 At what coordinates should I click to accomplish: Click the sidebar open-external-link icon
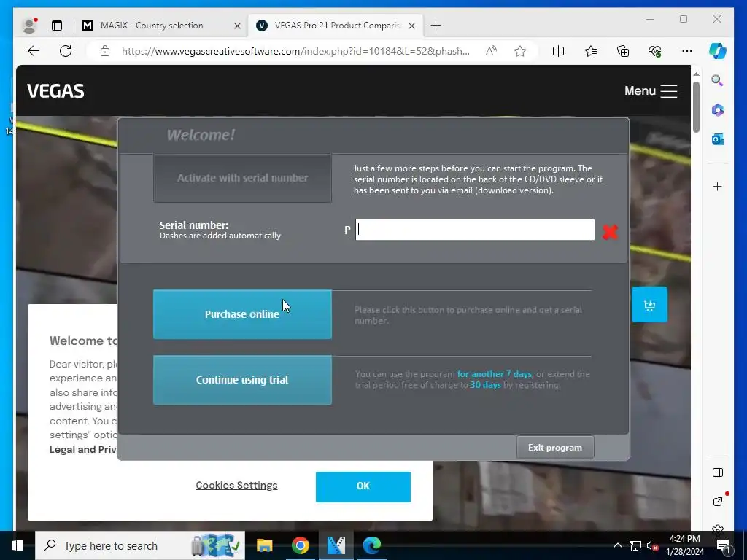click(718, 501)
